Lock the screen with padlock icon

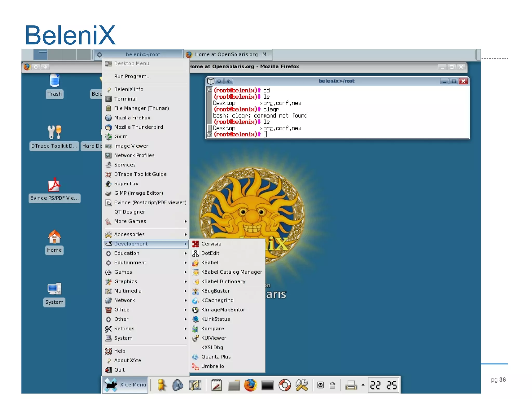click(332, 385)
